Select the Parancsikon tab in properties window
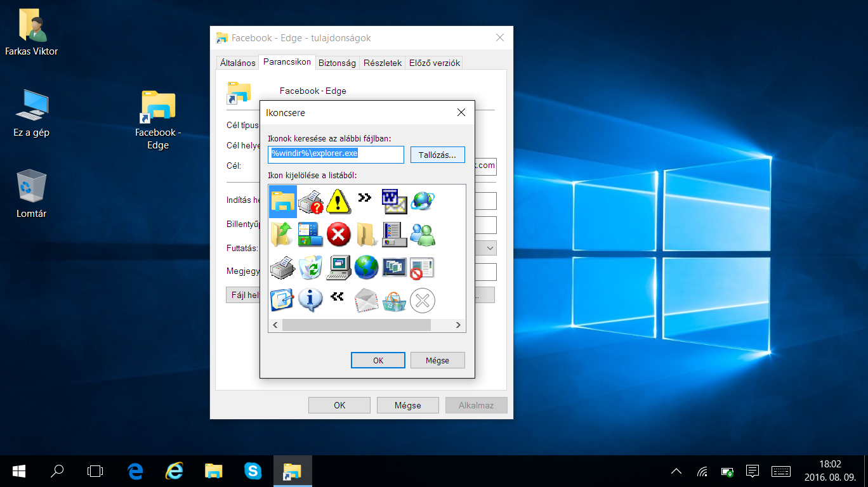Viewport: 868px width, 487px height. pos(287,62)
